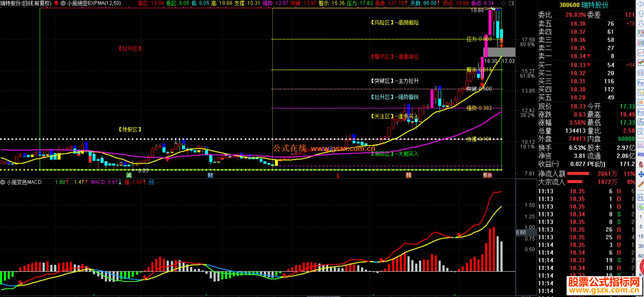
Task: Switch to candlestick chart view via sidebar icon
Action: 641,63
